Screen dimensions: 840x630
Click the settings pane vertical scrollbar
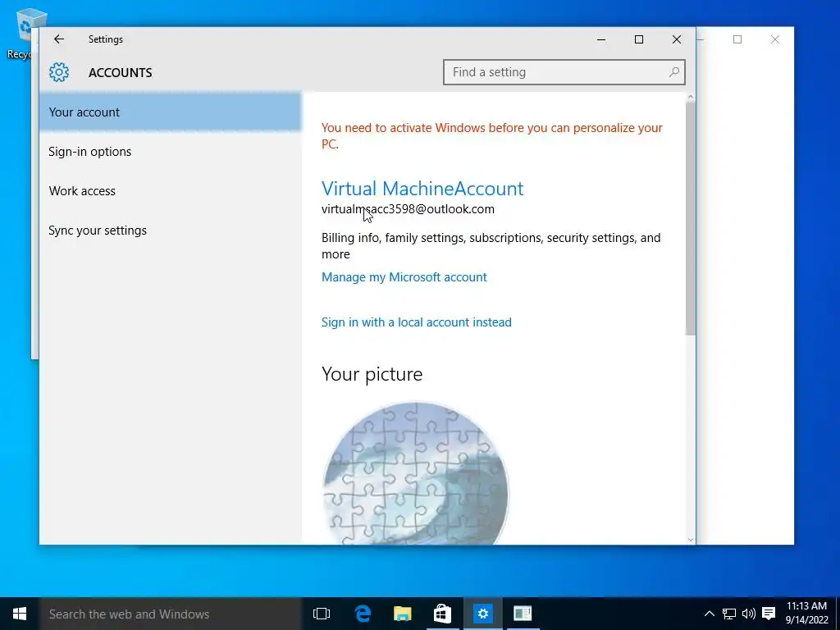(690, 218)
